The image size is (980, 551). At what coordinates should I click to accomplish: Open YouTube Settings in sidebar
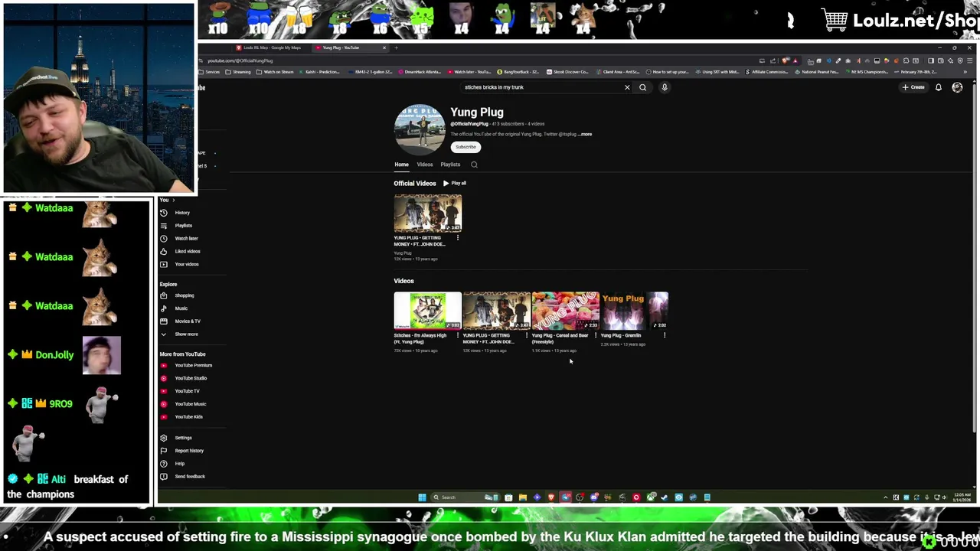tap(183, 438)
